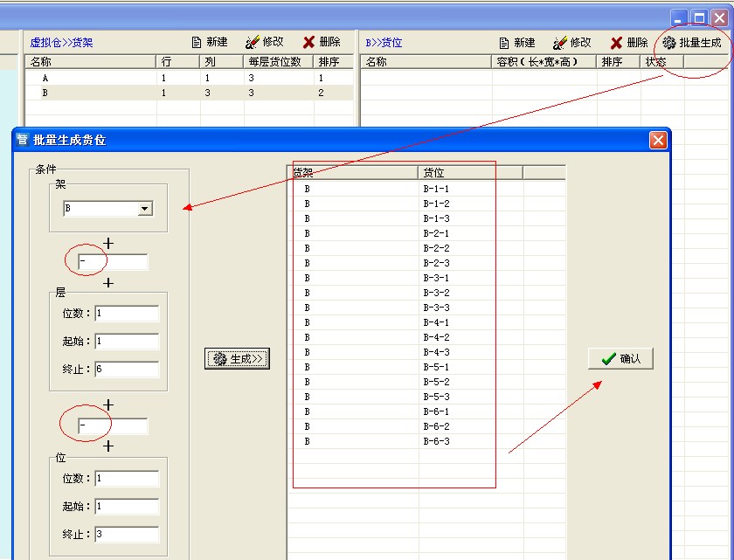
Task: Click the 删除 button in the 货架 panel
Action: [x=322, y=42]
